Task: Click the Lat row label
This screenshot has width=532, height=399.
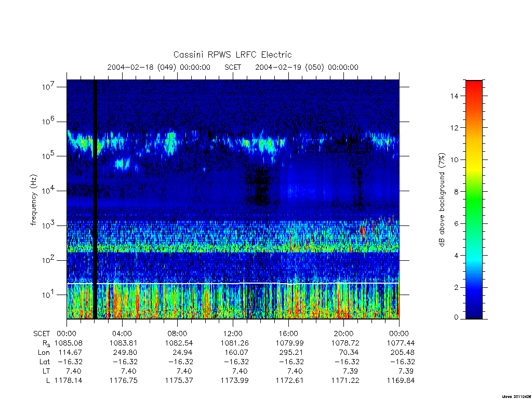Action: tap(45, 362)
